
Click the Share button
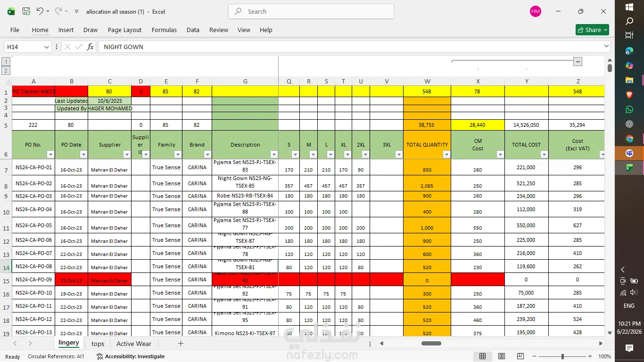(592, 30)
